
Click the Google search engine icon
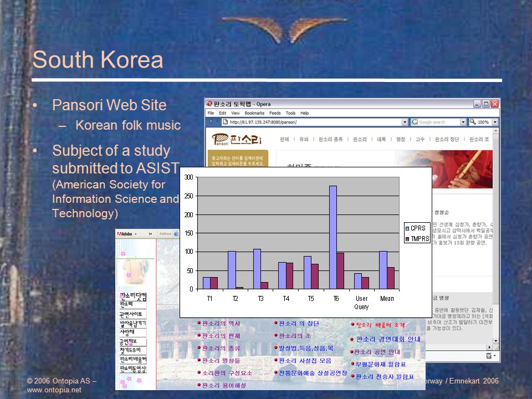[x=415, y=122]
